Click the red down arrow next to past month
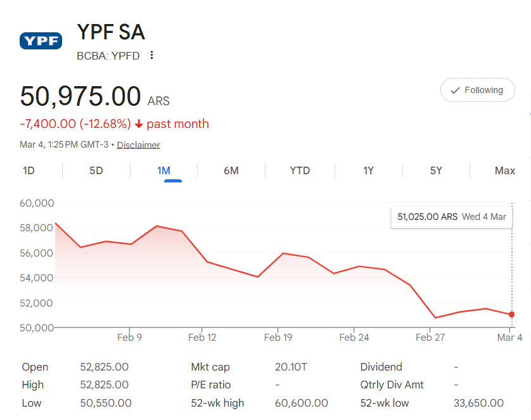The height and width of the screenshot is (420, 531). click(139, 124)
